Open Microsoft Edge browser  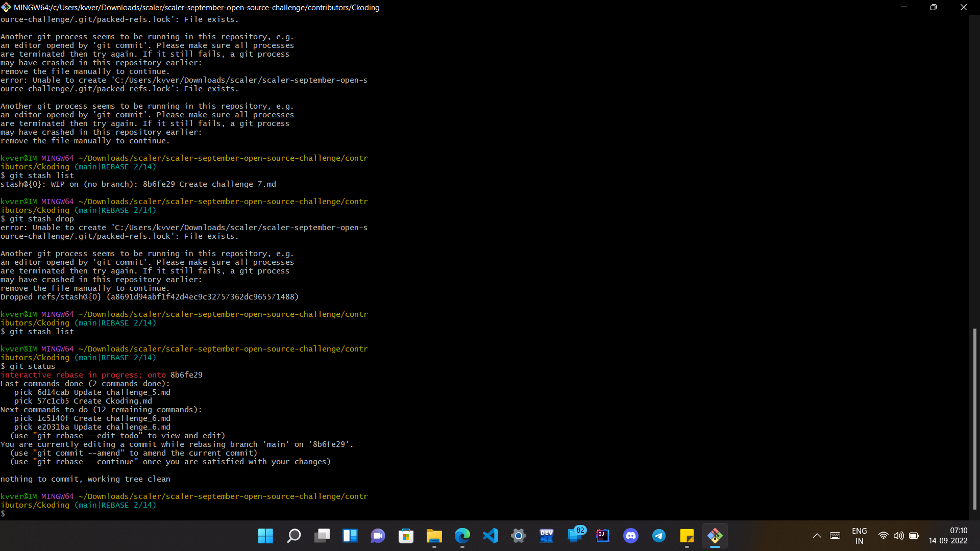coord(462,536)
